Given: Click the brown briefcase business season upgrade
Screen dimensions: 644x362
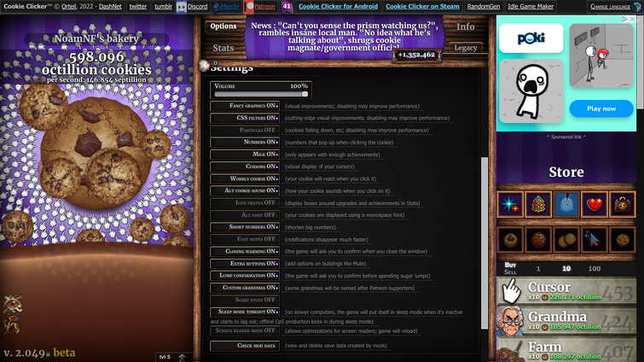Looking at the screenshot, I should pyautogui.click(x=622, y=204).
